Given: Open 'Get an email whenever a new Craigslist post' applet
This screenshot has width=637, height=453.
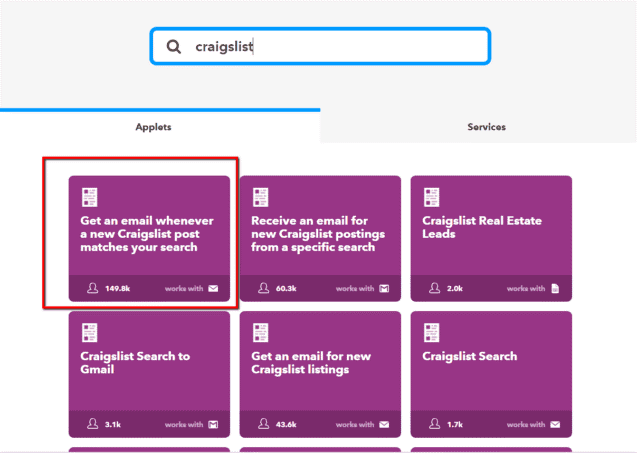Looking at the screenshot, I should [149, 238].
